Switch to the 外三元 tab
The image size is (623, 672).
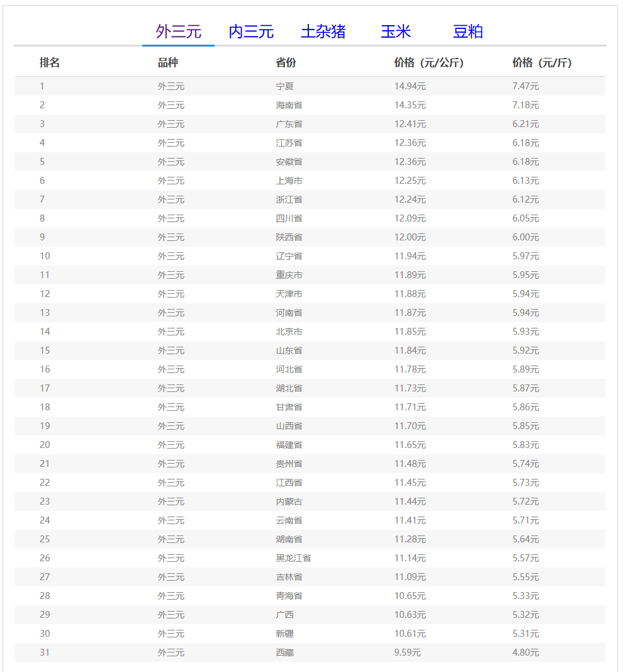pos(178,31)
